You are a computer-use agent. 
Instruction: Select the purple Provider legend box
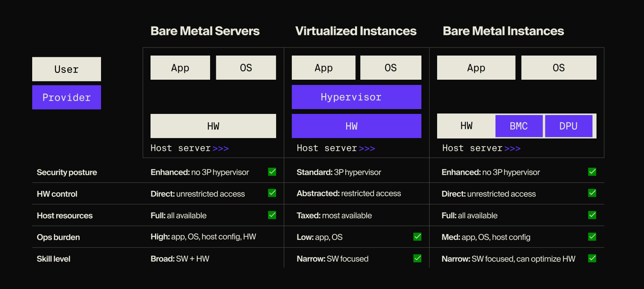click(66, 97)
